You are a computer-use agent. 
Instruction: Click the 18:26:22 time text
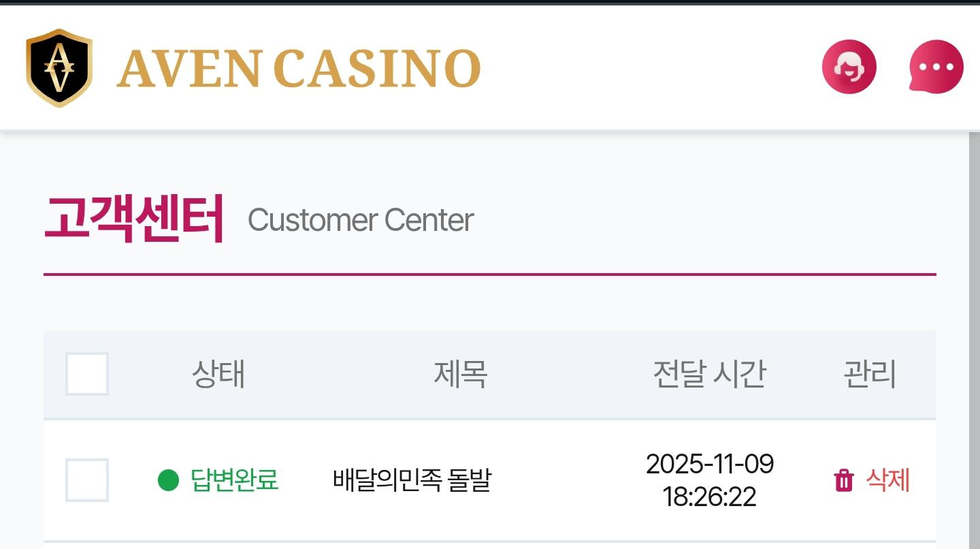coord(709,497)
